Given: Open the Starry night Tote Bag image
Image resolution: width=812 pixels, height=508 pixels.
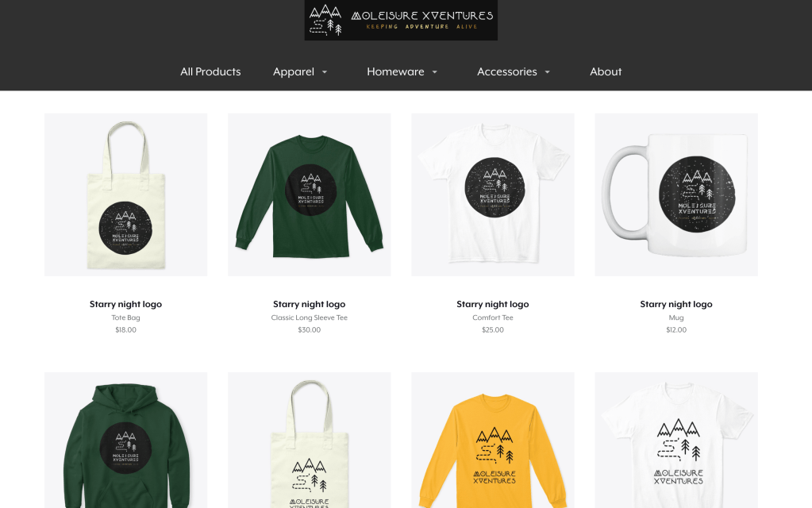Looking at the screenshot, I should pyautogui.click(x=126, y=194).
